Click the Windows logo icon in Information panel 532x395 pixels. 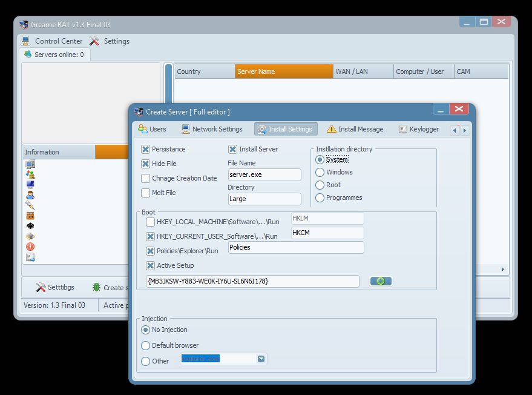click(x=30, y=174)
